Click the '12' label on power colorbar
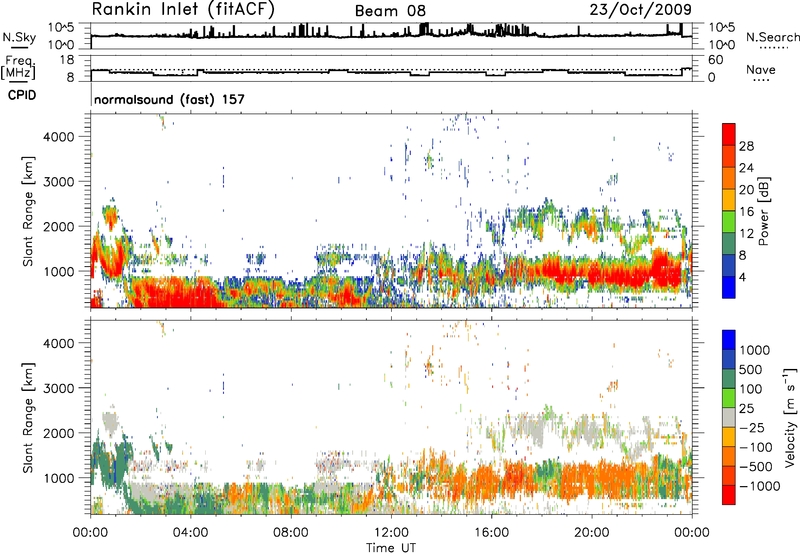 [x=746, y=234]
